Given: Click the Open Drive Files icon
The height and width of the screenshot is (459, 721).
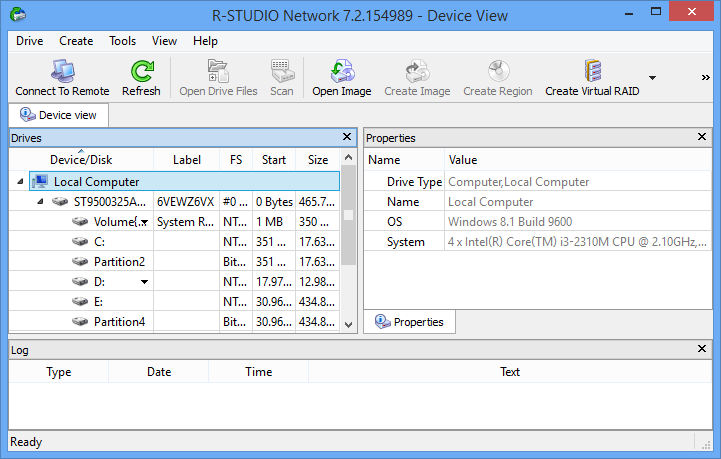Looking at the screenshot, I should pyautogui.click(x=218, y=72).
